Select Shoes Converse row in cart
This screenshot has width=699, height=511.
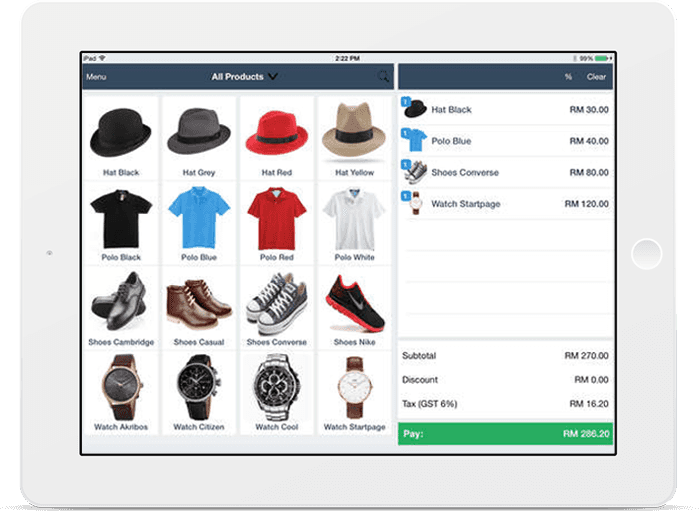tap(505, 172)
